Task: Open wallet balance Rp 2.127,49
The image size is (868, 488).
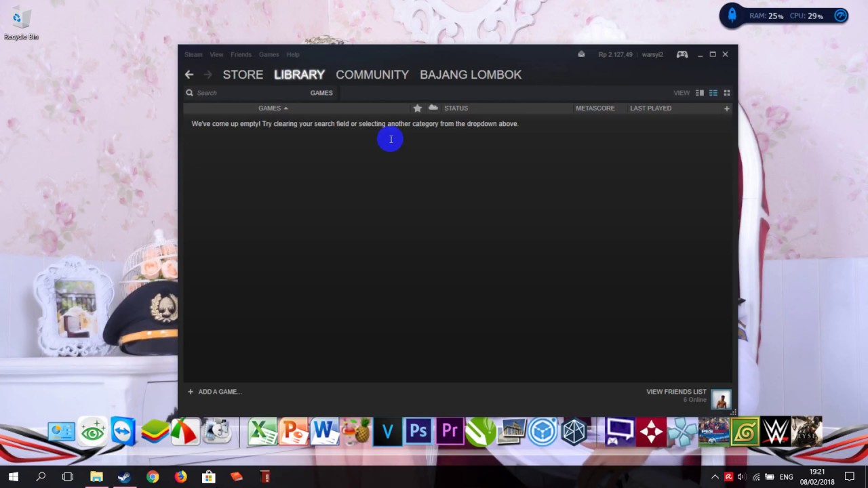Action: 615,54
